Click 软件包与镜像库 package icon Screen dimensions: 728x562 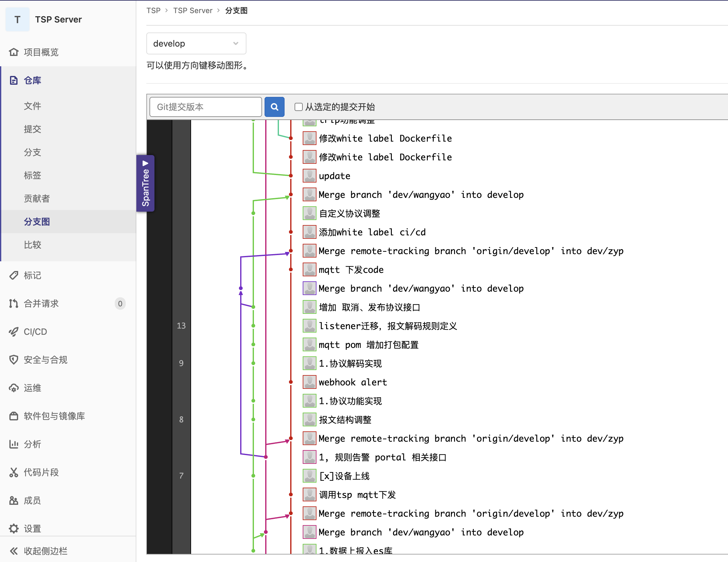[14, 416]
